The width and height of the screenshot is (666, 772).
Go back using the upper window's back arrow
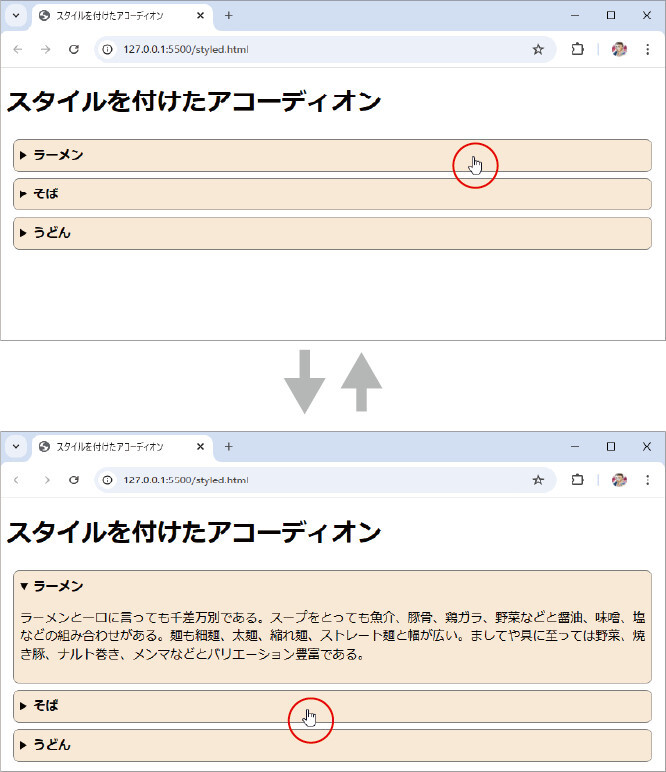click(17, 49)
